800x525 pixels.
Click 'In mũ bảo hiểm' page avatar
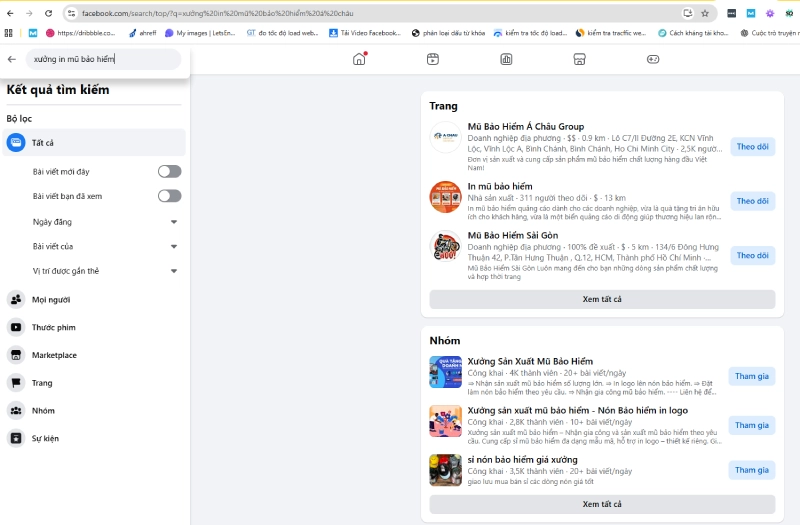tap(445, 197)
